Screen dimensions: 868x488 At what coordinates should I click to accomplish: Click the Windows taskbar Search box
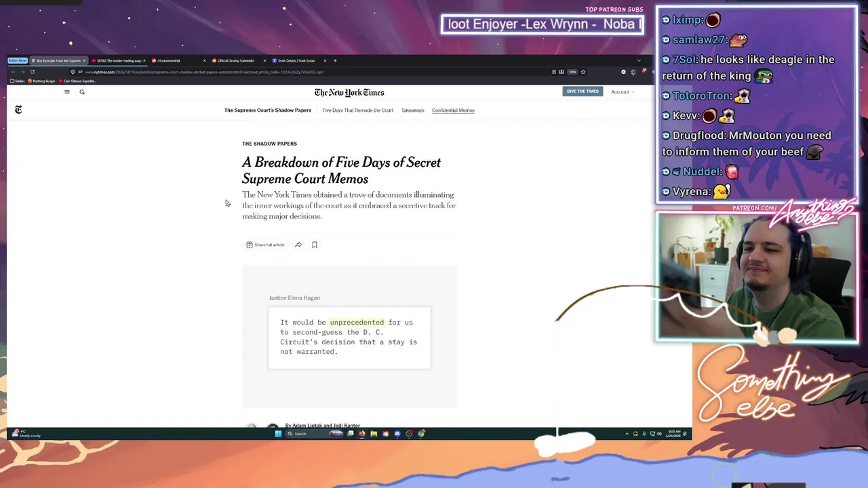pos(315,434)
